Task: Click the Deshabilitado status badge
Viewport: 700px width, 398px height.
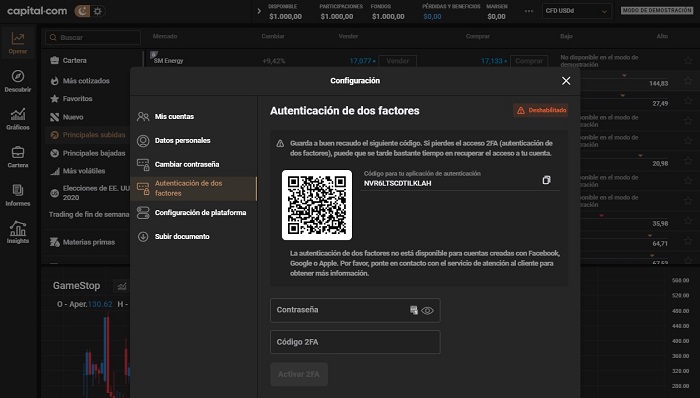Action: click(541, 110)
